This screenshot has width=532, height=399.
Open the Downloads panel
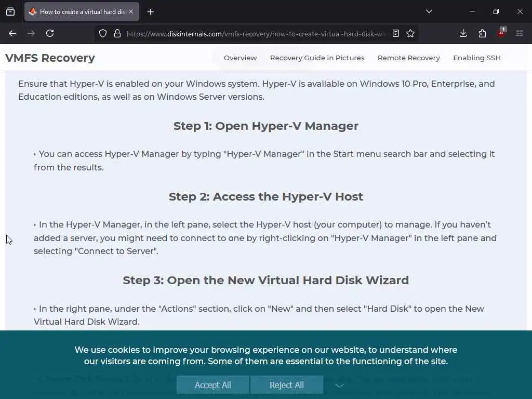[x=463, y=33]
